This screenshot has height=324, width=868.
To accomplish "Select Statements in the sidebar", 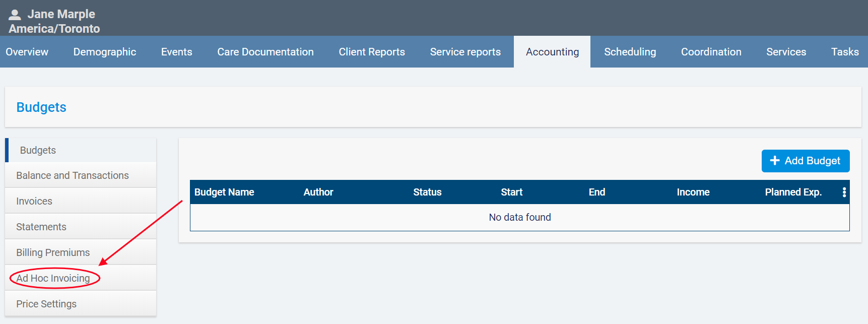I will click(41, 227).
